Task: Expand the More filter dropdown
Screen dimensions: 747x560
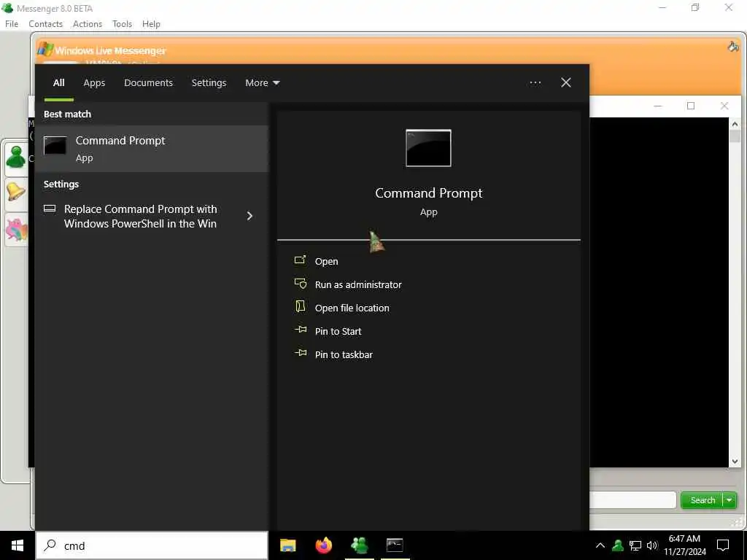Action: (x=262, y=83)
